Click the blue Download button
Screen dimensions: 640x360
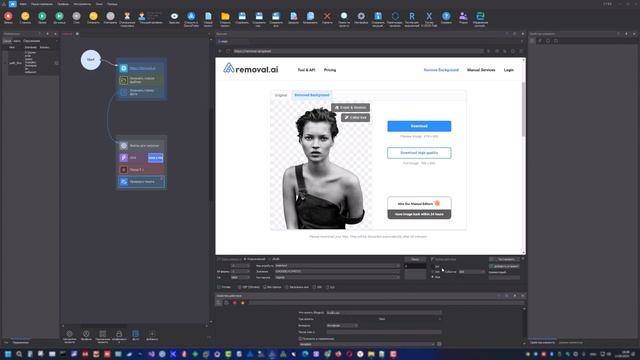pyautogui.click(x=419, y=126)
